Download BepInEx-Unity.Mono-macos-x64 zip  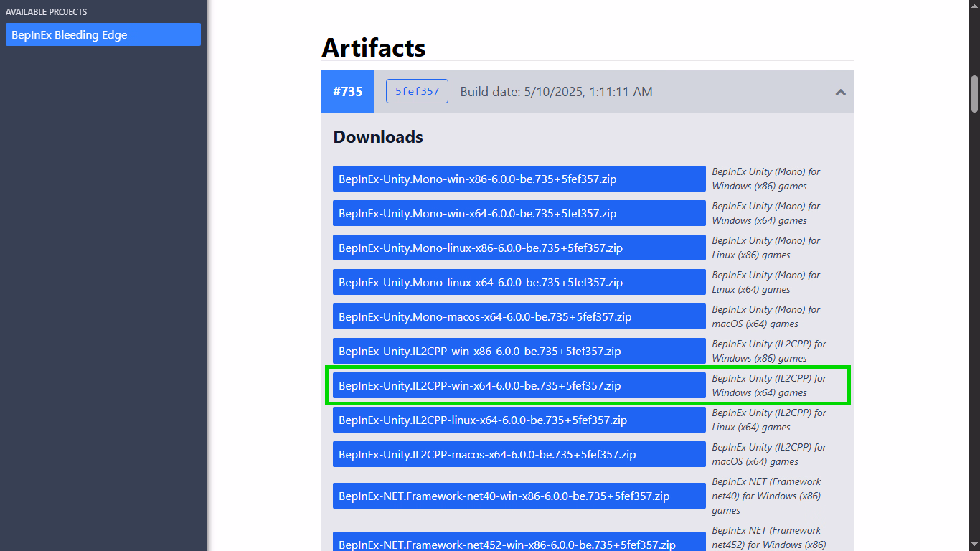pos(519,316)
